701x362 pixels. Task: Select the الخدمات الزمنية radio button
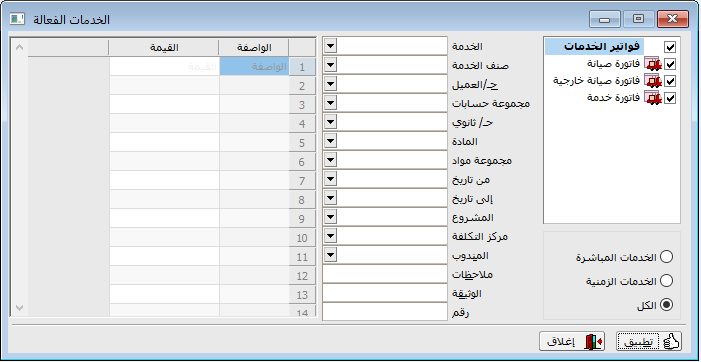667,281
